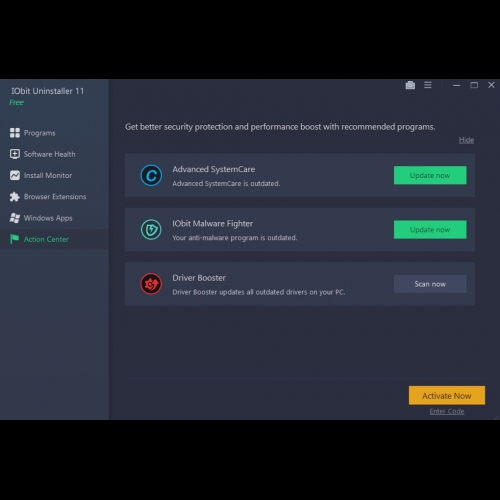The image size is (500, 500).
Task: Click the Advanced SystemCare logo icon
Action: (151, 175)
